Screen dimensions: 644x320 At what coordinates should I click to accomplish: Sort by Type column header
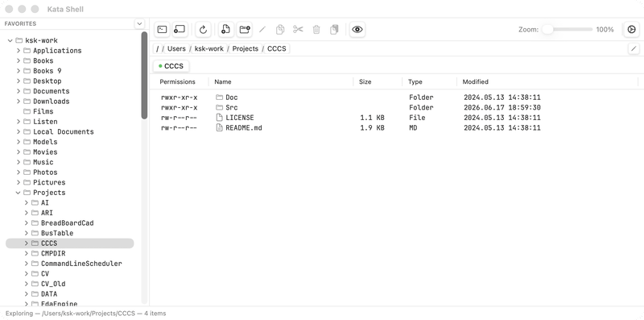click(x=415, y=82)
